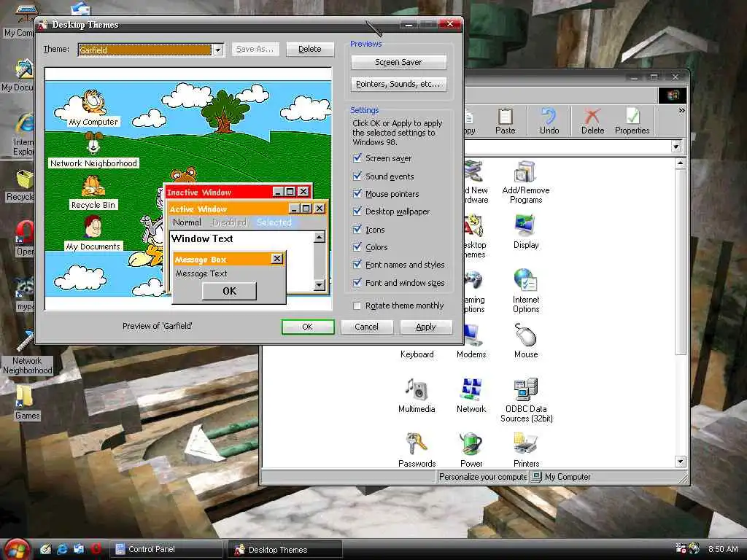Open the Power icon in Control Panel
The image size is (747, 560).
[x=471, y=450]
